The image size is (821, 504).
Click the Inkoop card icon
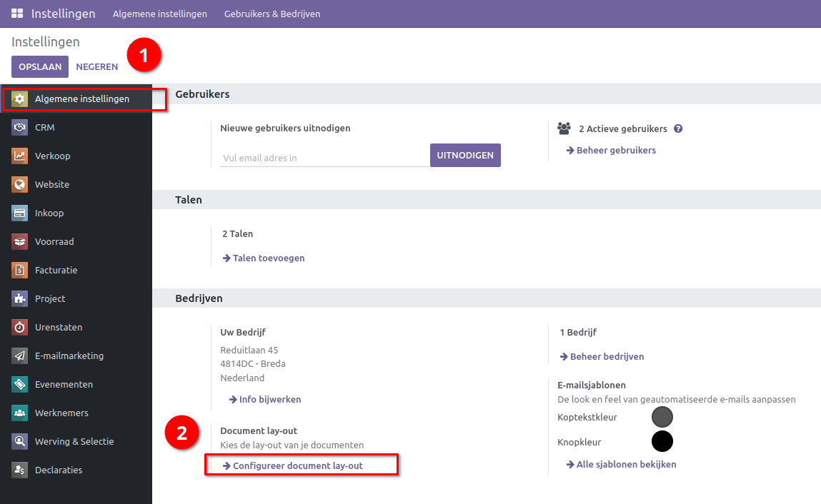(19, 213)
